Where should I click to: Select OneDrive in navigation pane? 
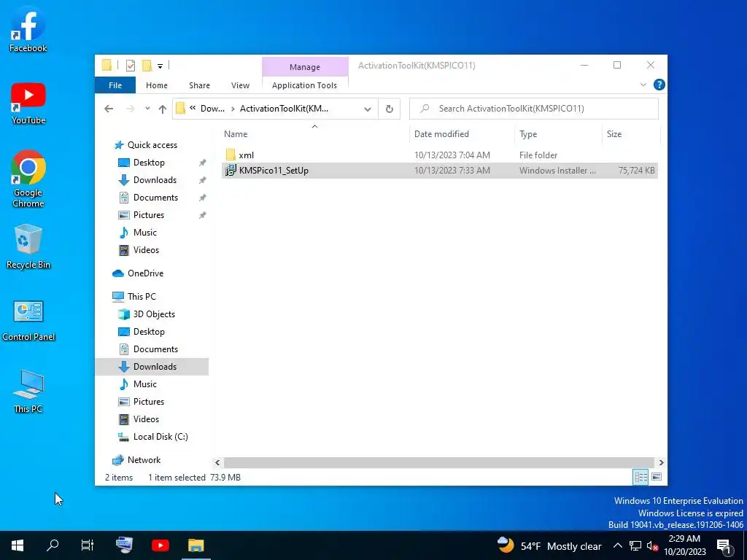click(145, 273)
